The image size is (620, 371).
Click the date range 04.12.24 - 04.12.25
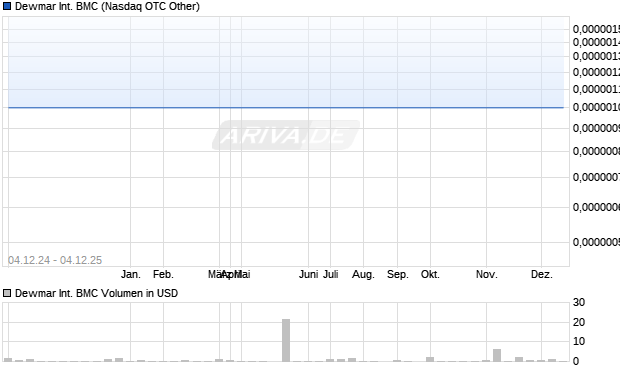pyautogui.click(x=55, y=260)
